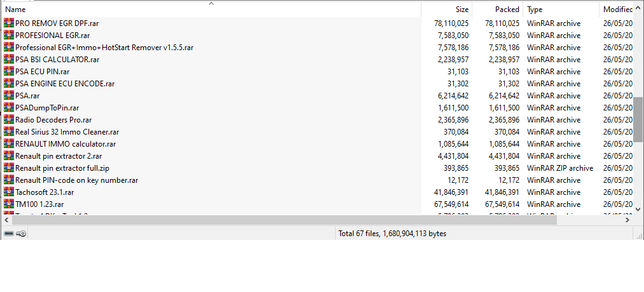Sort the list by the Name column header
Image resolution: width=644 pixels, height=292 pixels.
pos(211,10)
